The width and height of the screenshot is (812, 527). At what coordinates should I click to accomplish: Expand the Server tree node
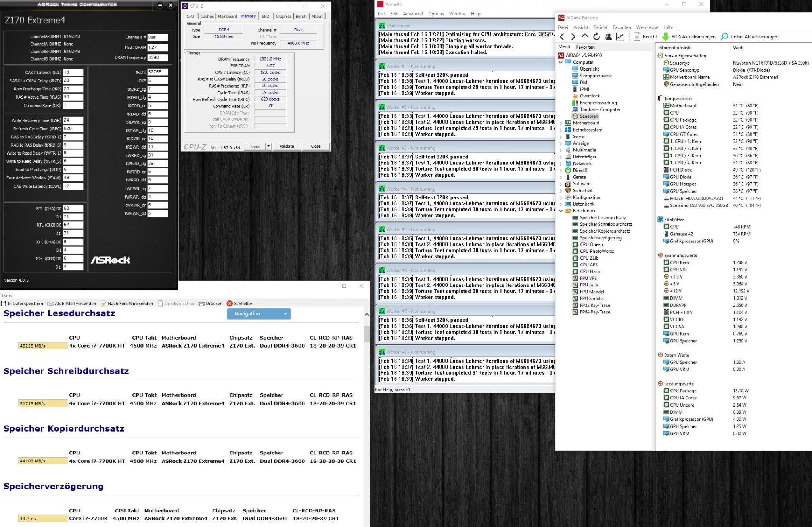(x=561, y=137)
